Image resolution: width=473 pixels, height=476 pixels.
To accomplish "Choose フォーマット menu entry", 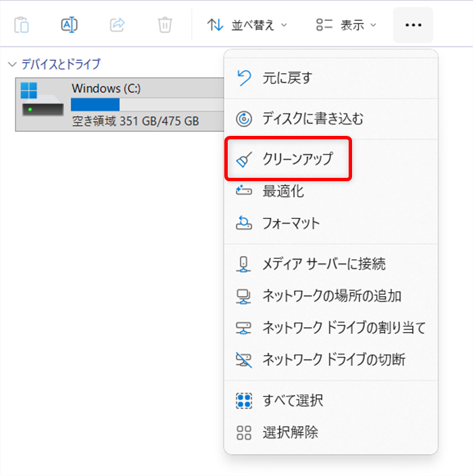I will pyautogui.click(x=331, y=223).
